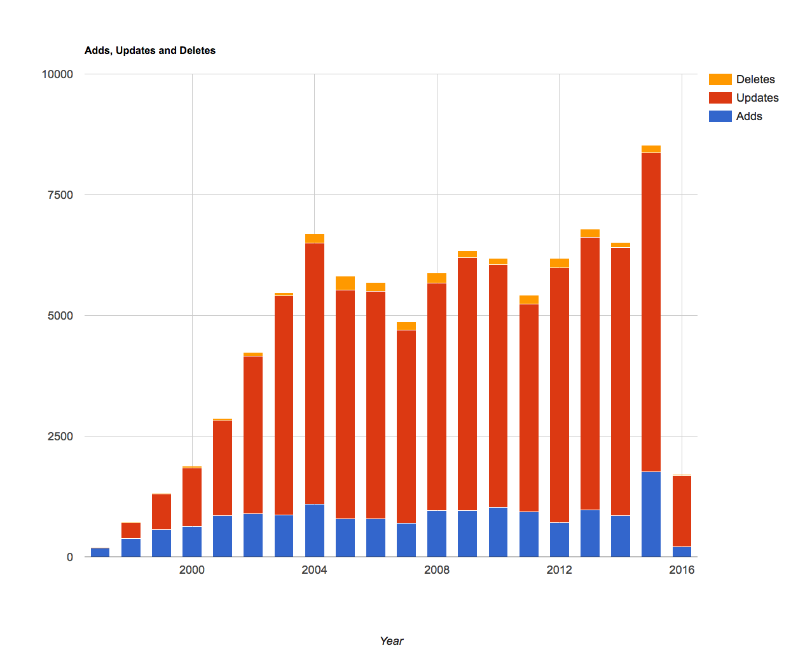The image size is (812, 664).
Task: Click the 2000 x-axis label
Action: click(192, 570)
